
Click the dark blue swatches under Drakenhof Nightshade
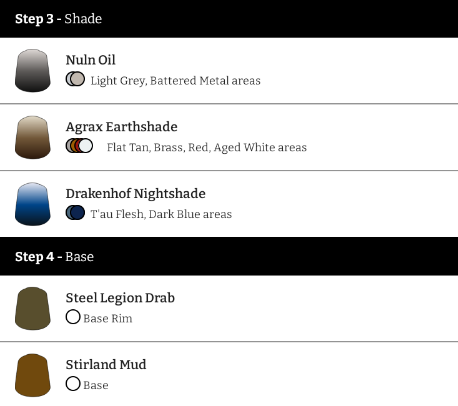(x=75, y=212)
